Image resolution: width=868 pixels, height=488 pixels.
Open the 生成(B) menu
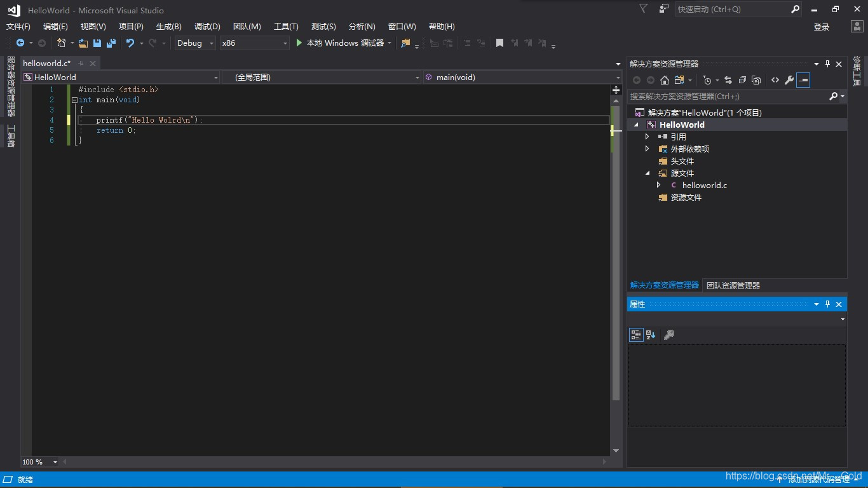click(x=169, y=27)
